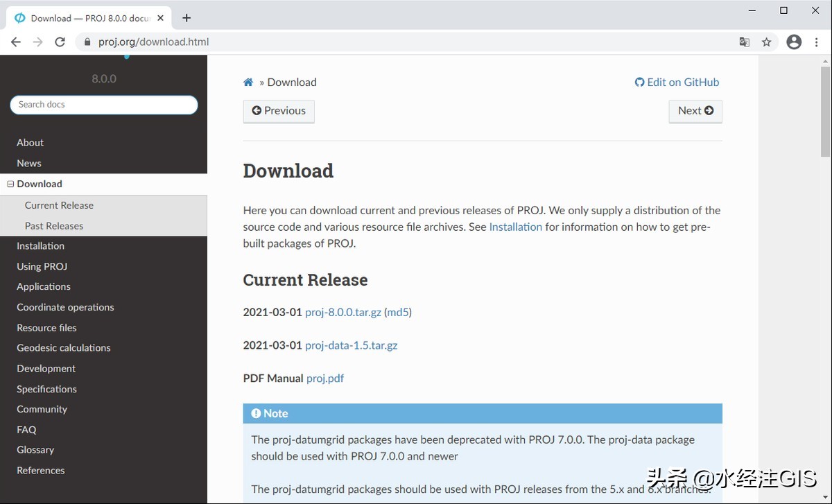Go to Past Releases subsection

[x=54, y=225]
